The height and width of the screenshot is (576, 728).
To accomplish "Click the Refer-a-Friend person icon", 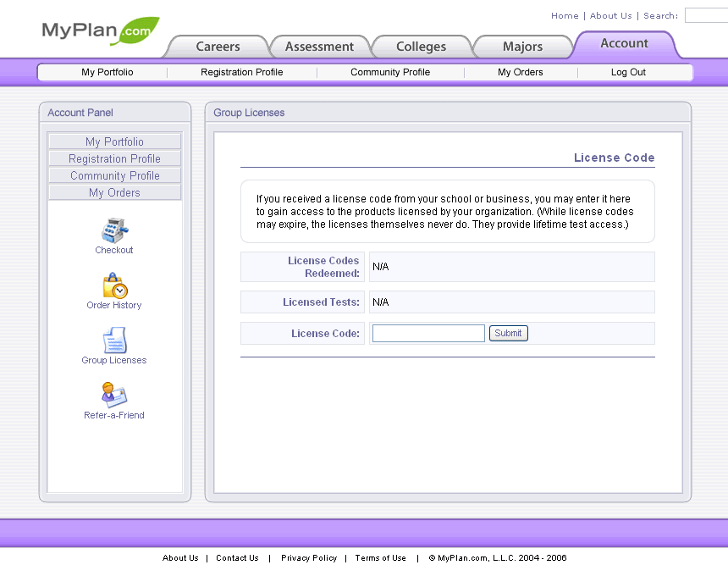I will [113, 396].
